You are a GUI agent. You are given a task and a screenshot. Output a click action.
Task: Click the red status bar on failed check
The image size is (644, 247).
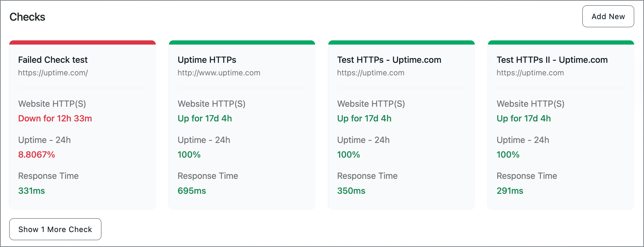pos(83,42)
